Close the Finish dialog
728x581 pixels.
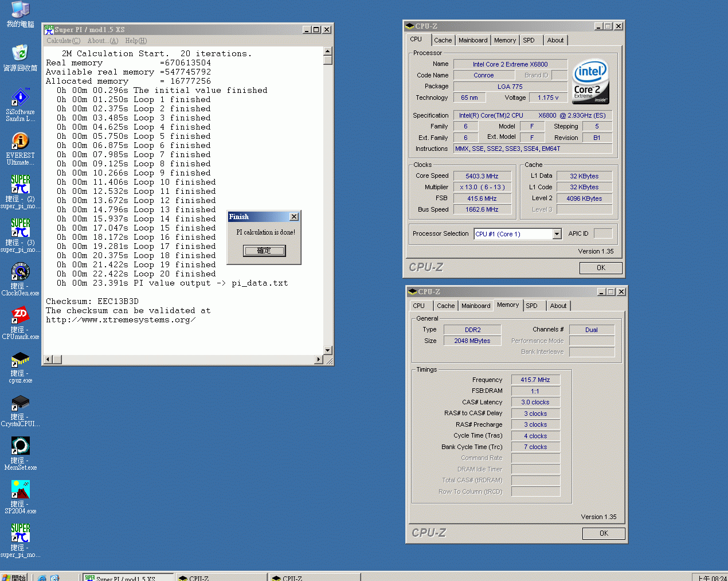[294, 217]
